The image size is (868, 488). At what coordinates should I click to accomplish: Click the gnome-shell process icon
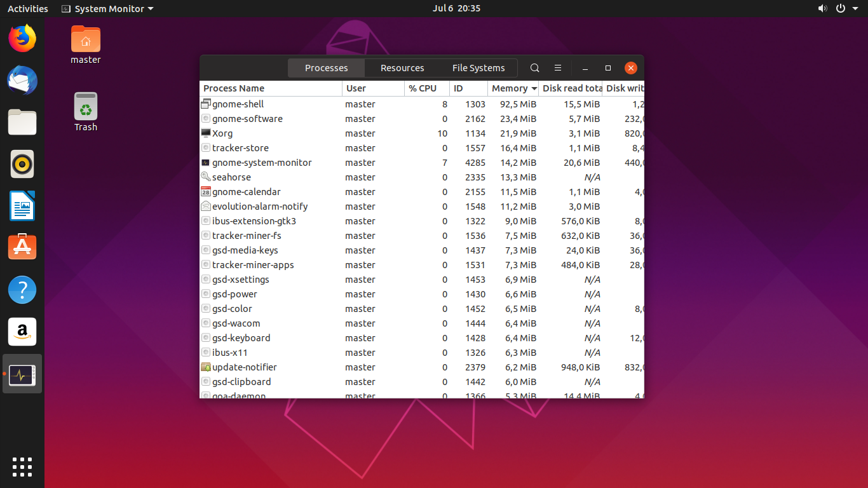(206, 104)
